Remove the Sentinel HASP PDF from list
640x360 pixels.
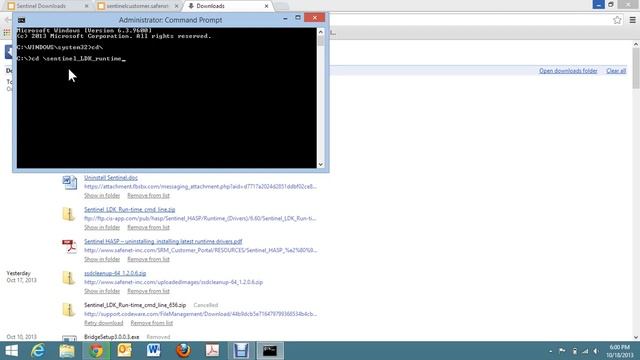click(x=148, y=259)
